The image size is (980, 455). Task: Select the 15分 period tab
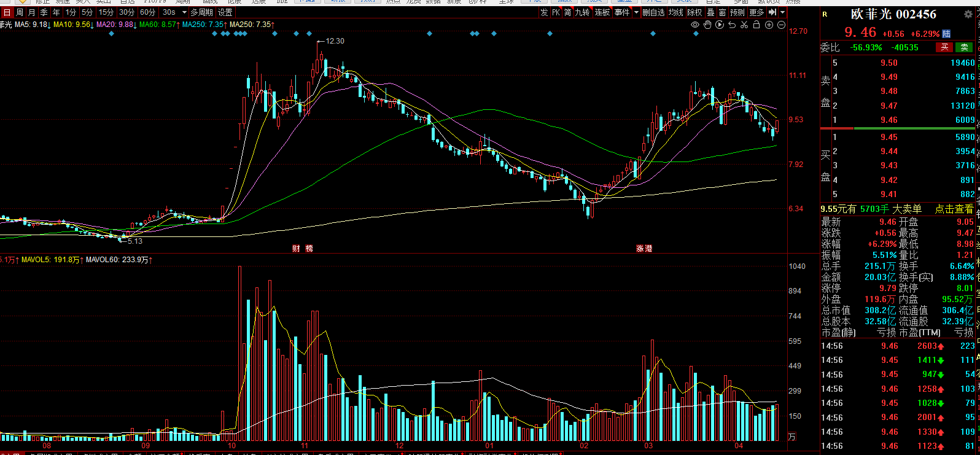106,12
